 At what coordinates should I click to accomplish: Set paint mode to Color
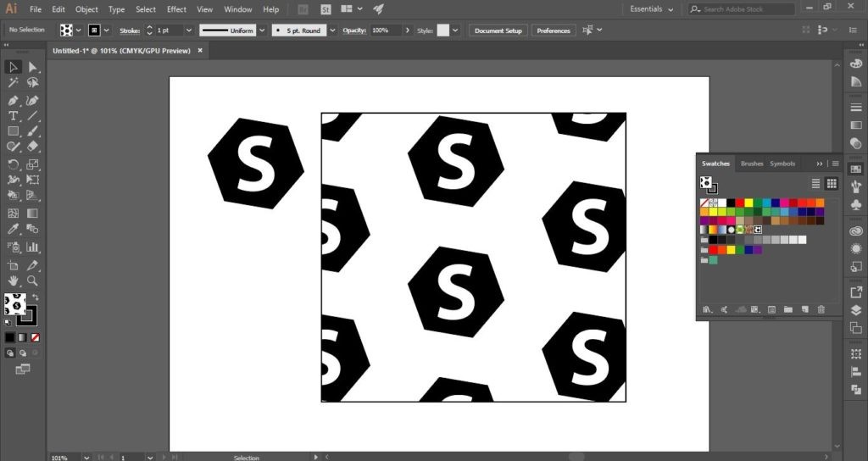coord(10,337)
